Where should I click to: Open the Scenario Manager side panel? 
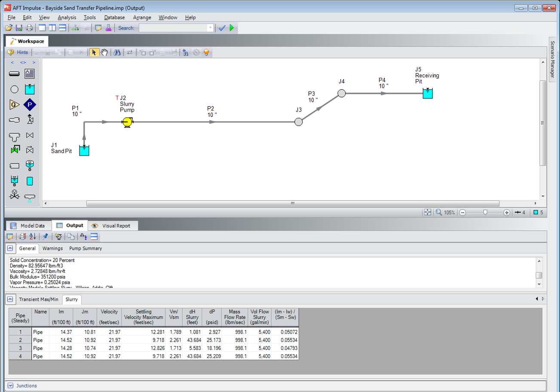553,59
